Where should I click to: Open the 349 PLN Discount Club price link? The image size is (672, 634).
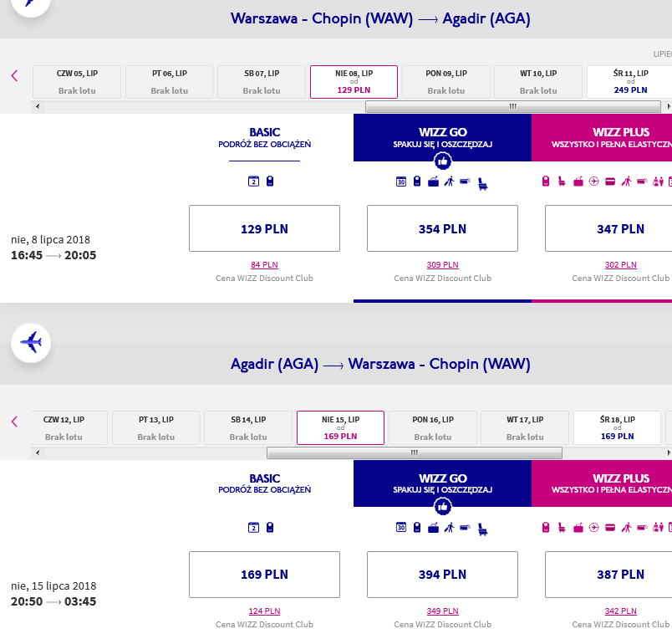tap(443, 611)
